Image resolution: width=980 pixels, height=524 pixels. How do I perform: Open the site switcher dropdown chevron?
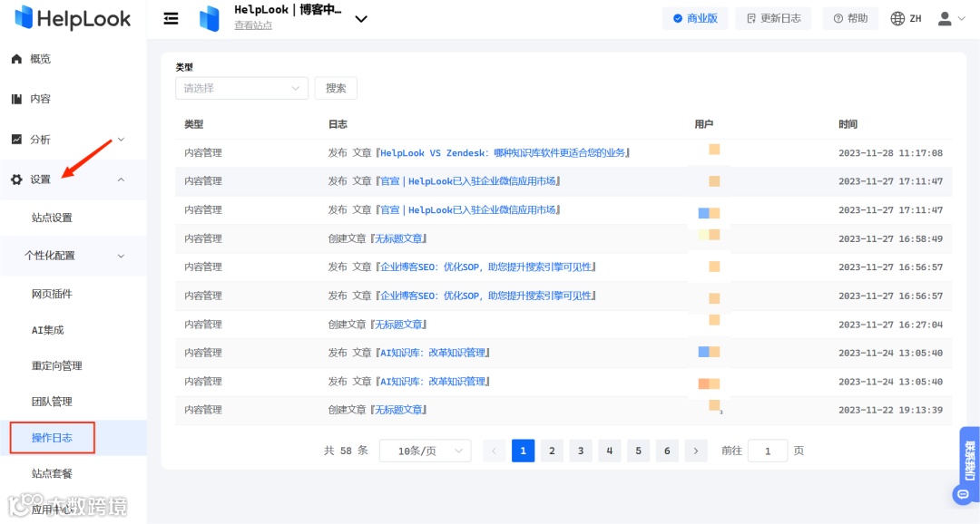(361, 18)
